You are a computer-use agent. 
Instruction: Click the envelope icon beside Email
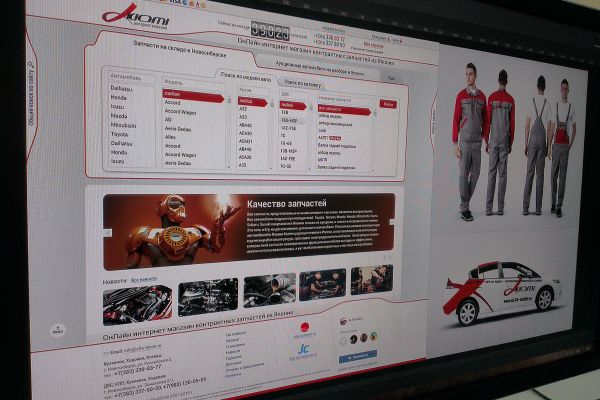(106, 353)
